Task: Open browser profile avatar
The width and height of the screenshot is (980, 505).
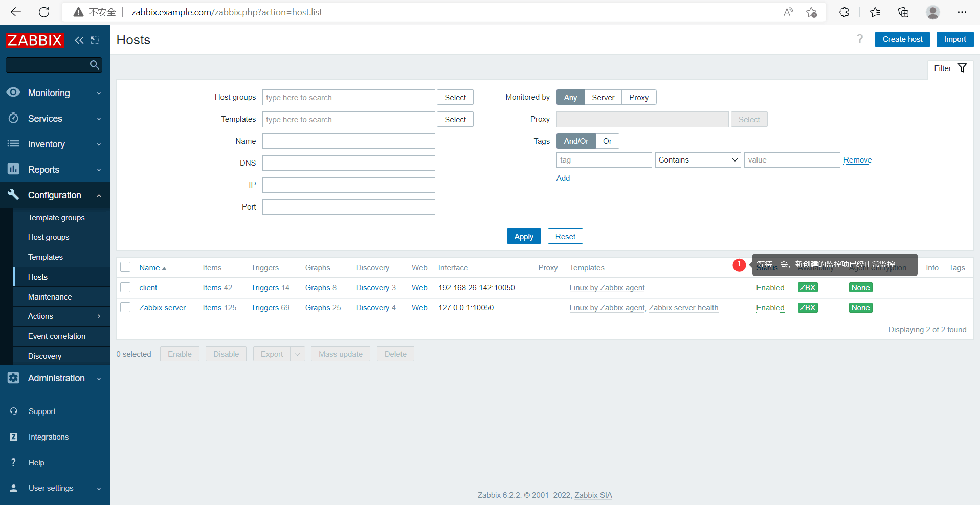Action: coord(933,12)
